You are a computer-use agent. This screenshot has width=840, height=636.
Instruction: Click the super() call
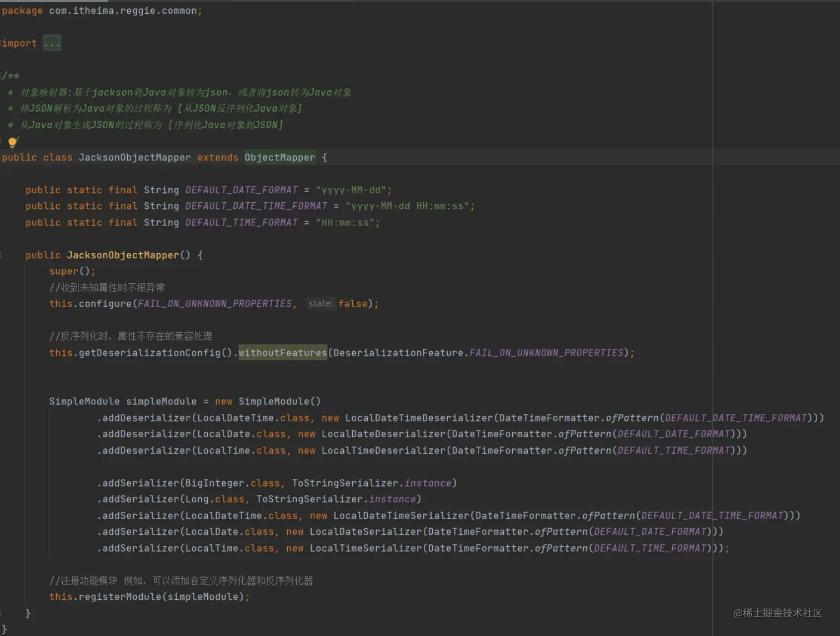(69, 271)
